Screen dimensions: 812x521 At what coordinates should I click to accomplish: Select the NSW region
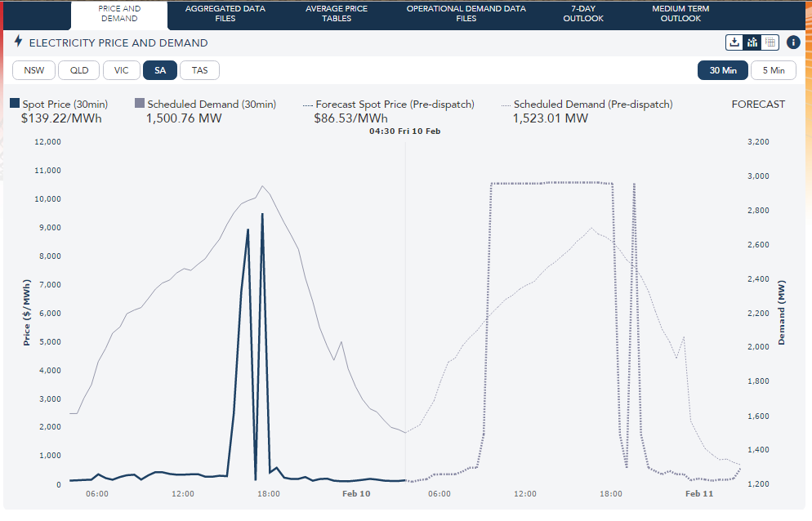pyautogui.click(x=34, y=70)
